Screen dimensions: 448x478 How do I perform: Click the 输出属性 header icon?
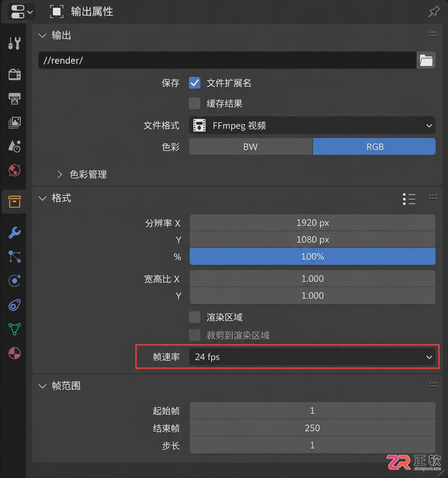(x=56, y=11)
